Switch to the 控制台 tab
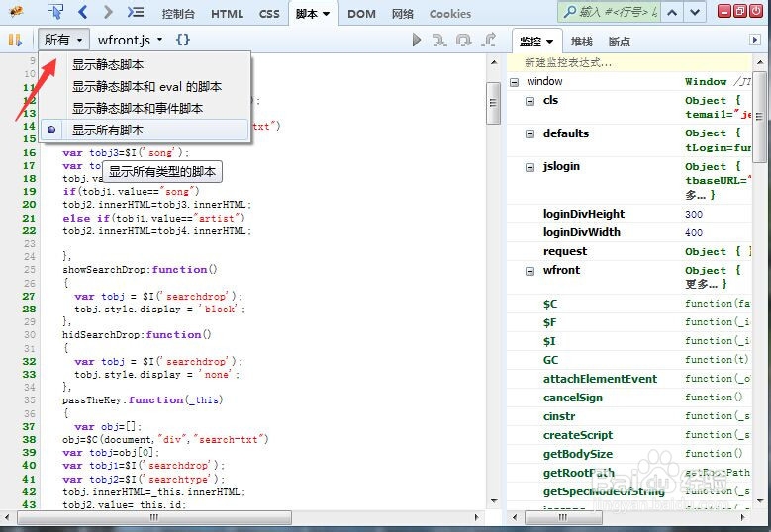The width and height of the screenshot is (771, 532). click(178, 14)
